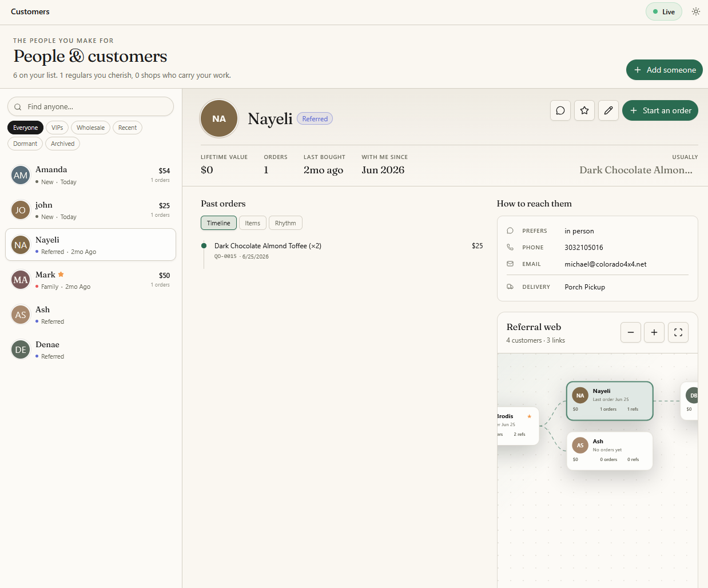This screenshot has height=588, width=708.
Task: Click the Ash node in referral web
Action: pyautogui.click(x=610, y=451)
